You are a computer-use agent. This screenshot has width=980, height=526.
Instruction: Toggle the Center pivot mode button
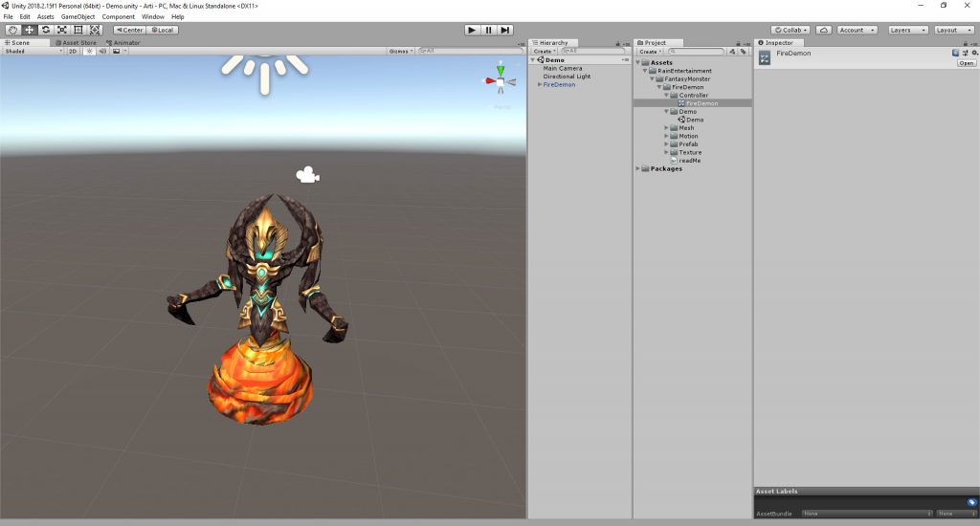coord(129,30)
